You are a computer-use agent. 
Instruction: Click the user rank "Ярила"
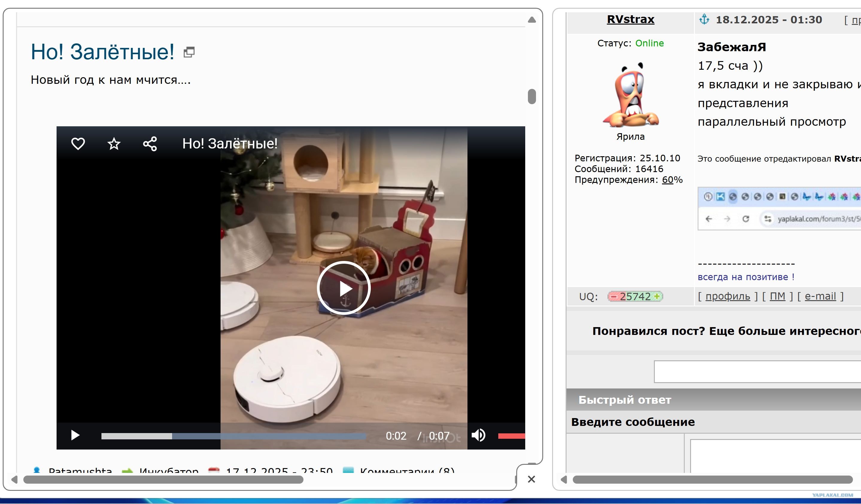tap(630, 136)
